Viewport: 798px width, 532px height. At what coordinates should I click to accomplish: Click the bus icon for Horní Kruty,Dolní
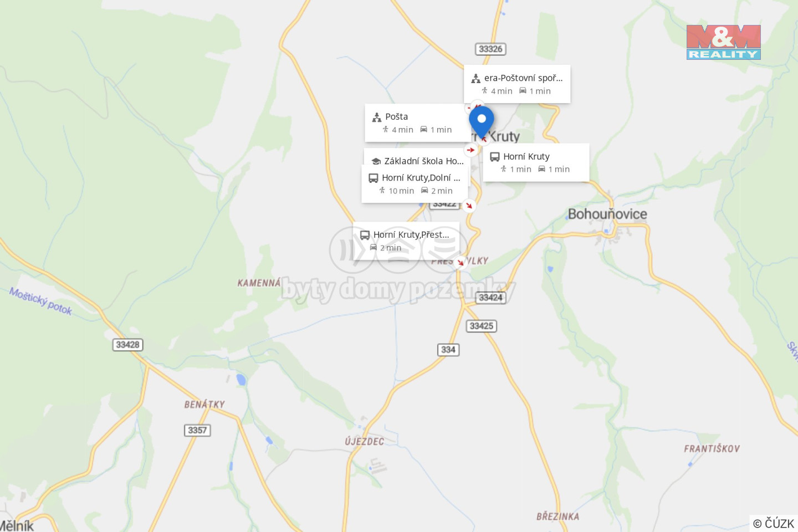click(x=374, y=178)
